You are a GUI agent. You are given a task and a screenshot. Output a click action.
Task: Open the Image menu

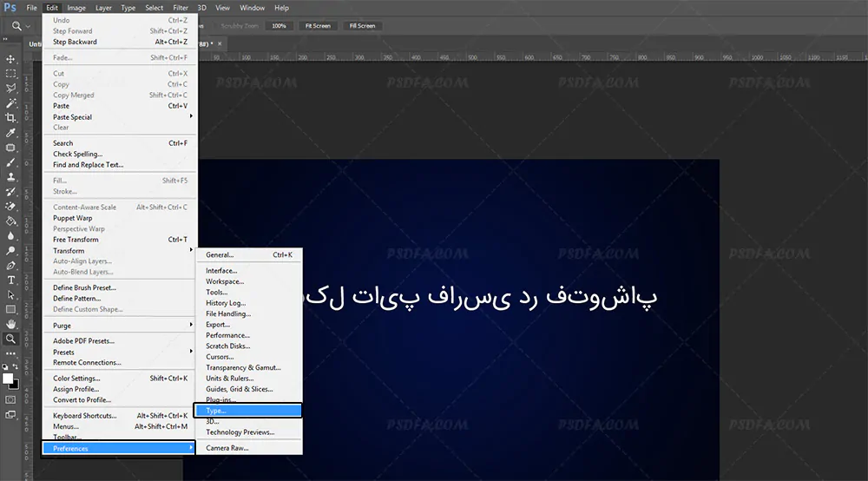coord(76,8)
